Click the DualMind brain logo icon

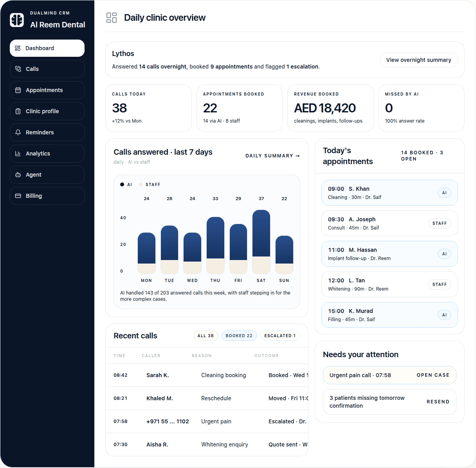pyautogui.click(x=17, y=20)
